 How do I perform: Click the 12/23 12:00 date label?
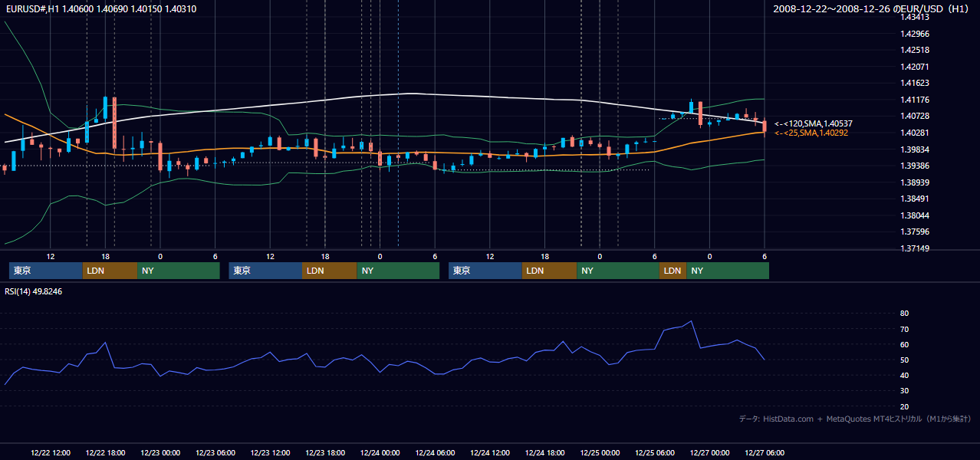(270, 453)
